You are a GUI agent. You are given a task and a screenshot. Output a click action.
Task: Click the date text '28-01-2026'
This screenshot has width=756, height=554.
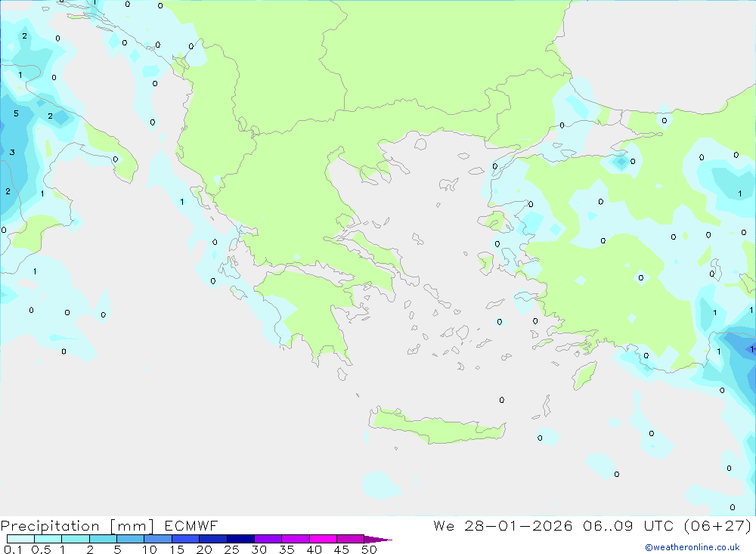[x=519, y=525]
